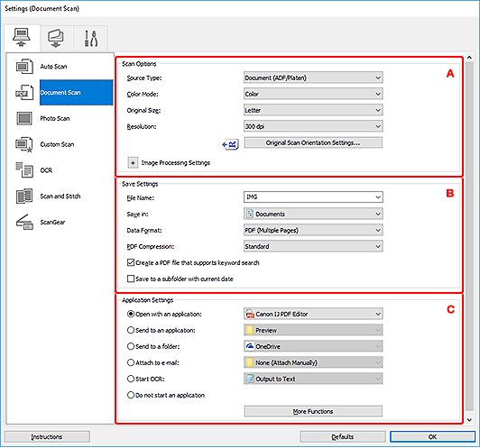Toggle Create a PDF file keyword search checkbox
Screen dimensions: 480x448
coord(131,262)
